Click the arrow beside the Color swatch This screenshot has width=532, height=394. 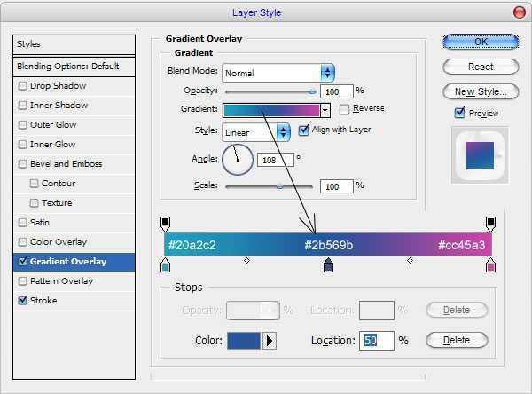pos(270,341)
